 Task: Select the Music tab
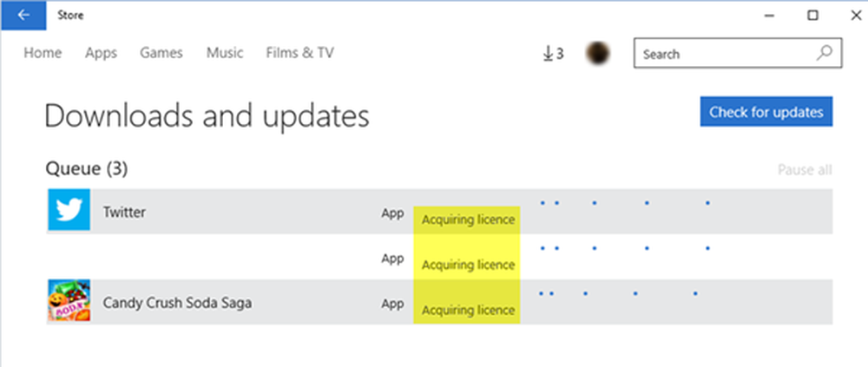225,53
